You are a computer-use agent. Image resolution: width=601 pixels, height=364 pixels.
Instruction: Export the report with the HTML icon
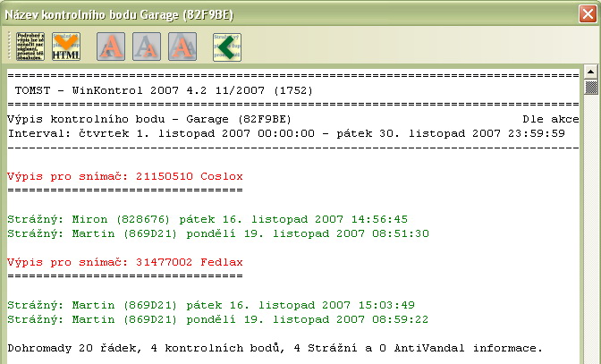(x=66, y=46)
